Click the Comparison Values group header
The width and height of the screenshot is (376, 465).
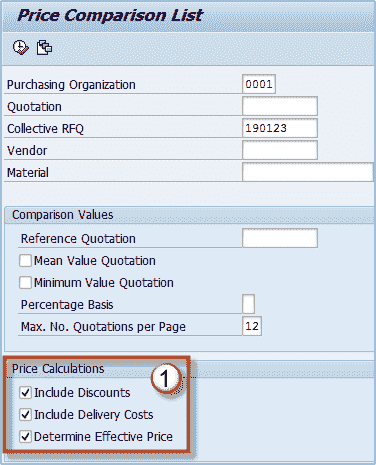(63, 215)
